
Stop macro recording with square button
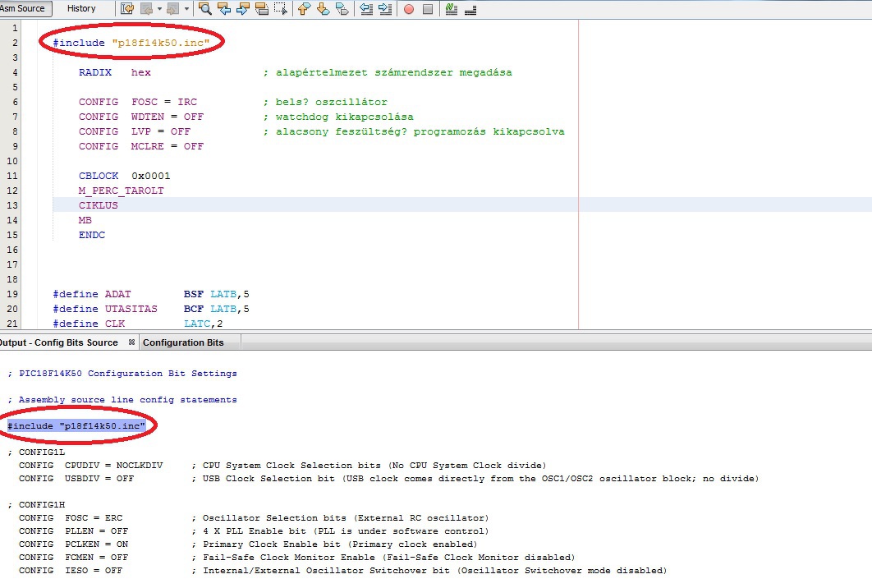point(428,9)
